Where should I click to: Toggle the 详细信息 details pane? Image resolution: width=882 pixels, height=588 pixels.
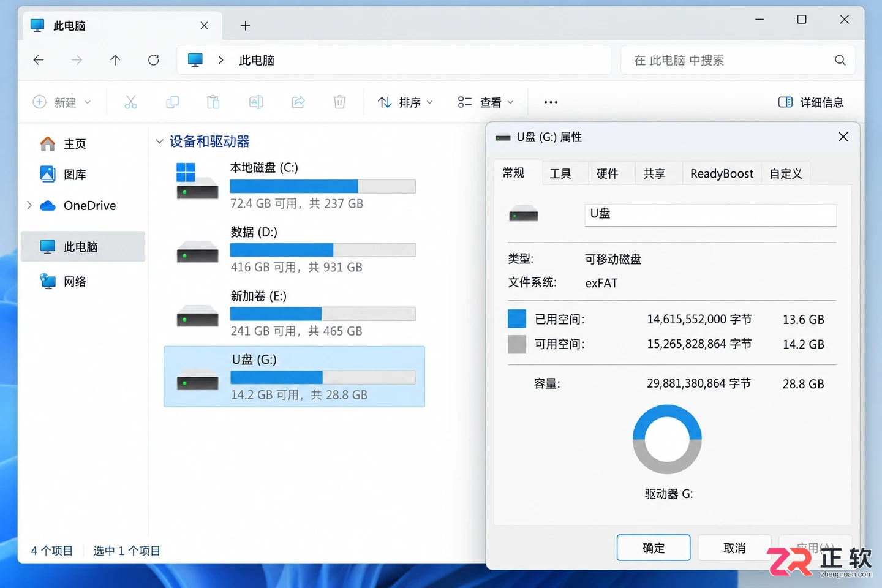811,102
